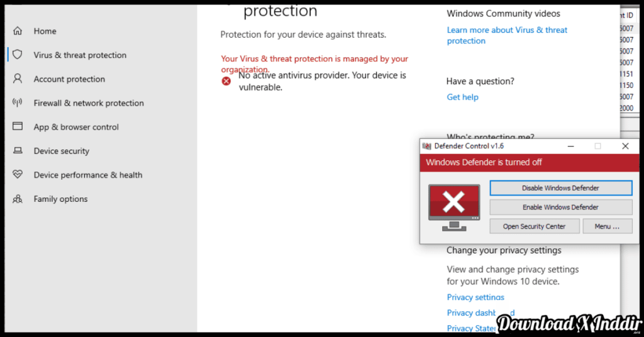Click the Family options people icon

(18, 199)
